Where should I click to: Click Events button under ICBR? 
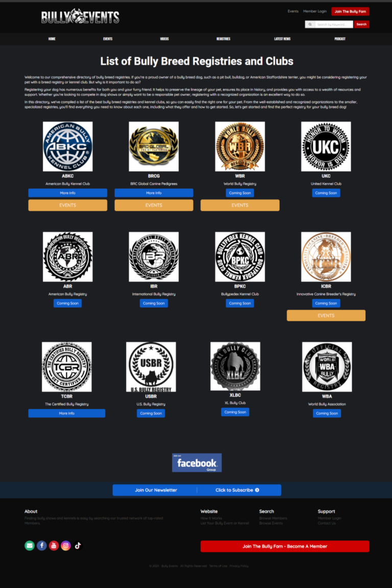[x=326, y=315]
